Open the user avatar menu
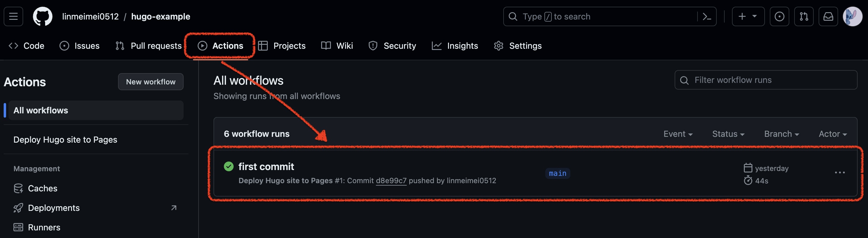The height and width of the screenshot is (238, 868). [852, 16]
